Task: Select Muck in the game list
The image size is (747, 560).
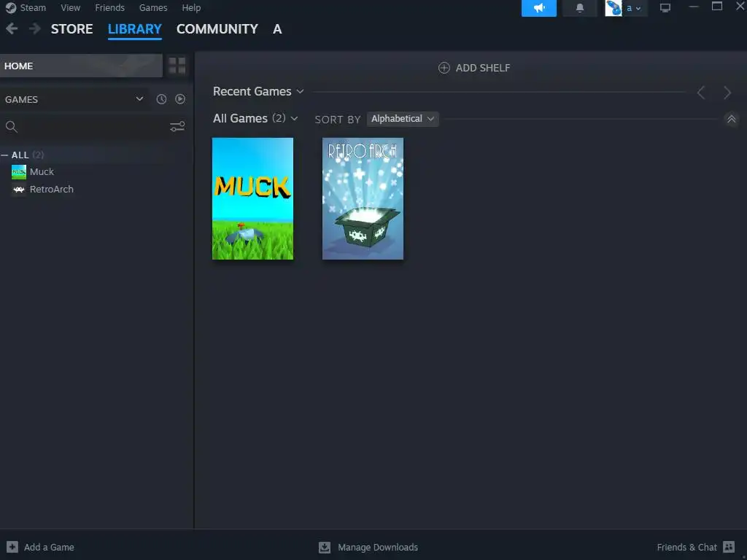Action: pos(42,172)
